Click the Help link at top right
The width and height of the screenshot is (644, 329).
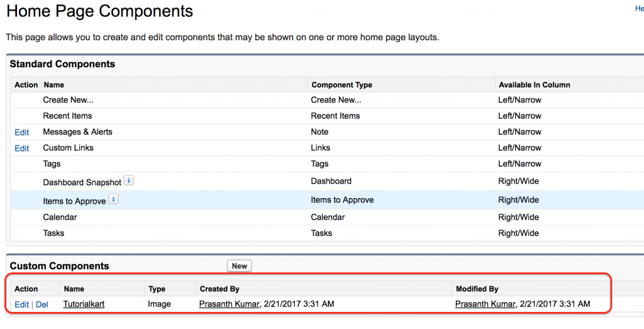pyautogui.click(x=640, y=8)
